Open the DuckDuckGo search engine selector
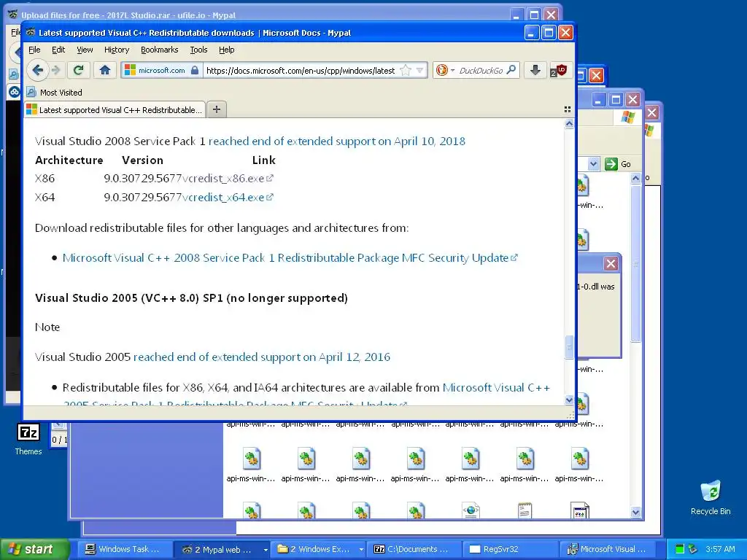Viewport: 747px width, 560px height. pyautogui.click(x=444, y=71)
